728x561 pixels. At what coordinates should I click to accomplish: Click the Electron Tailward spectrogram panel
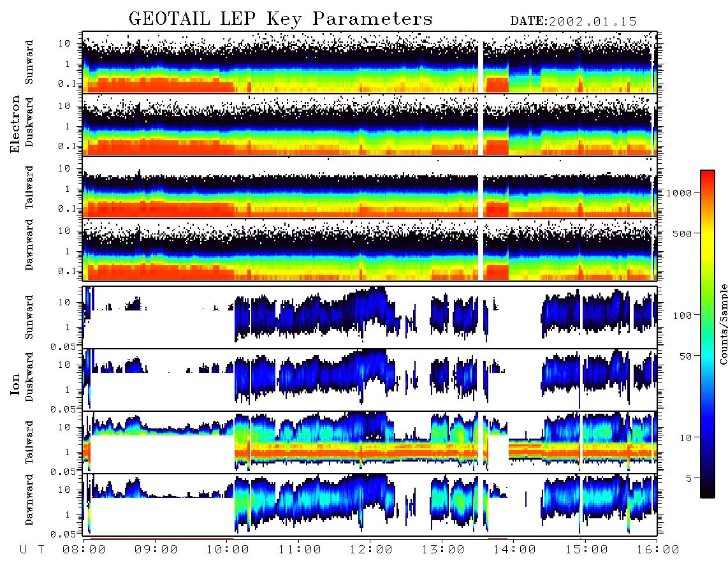[x=370, y=187]
